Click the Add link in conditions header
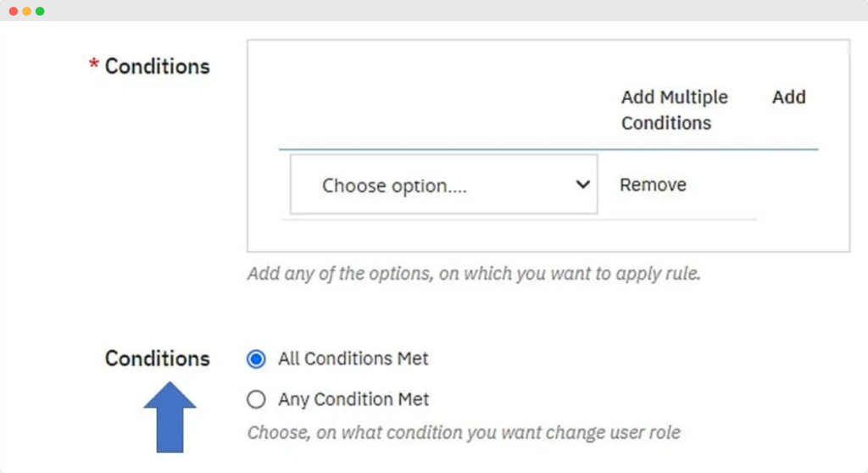Screen dimensions: 868x473 tap(788, 97)
